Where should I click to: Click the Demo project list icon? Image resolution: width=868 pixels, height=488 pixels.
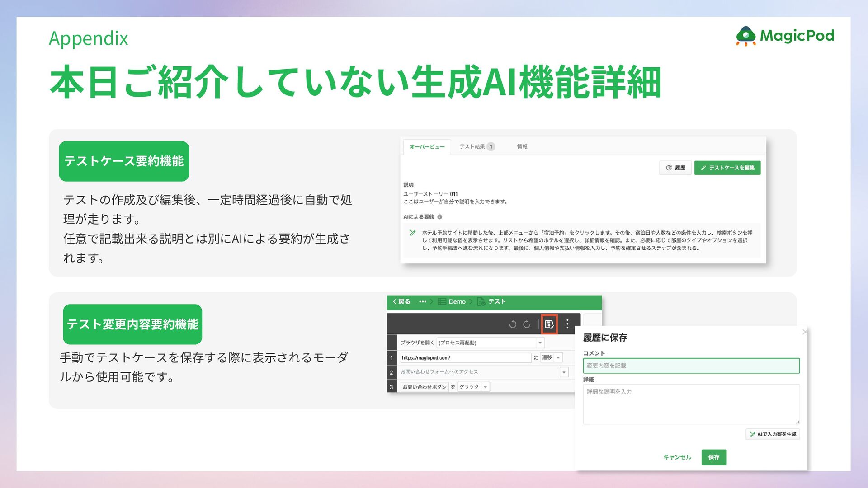tap(442, 301)
